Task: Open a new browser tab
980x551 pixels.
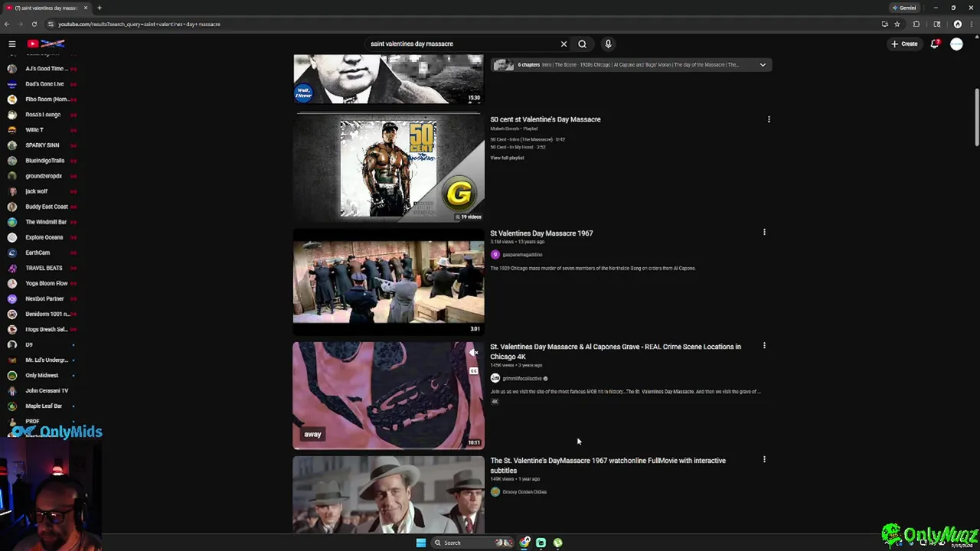Action: pyautogui.click(x=99, y=8)
